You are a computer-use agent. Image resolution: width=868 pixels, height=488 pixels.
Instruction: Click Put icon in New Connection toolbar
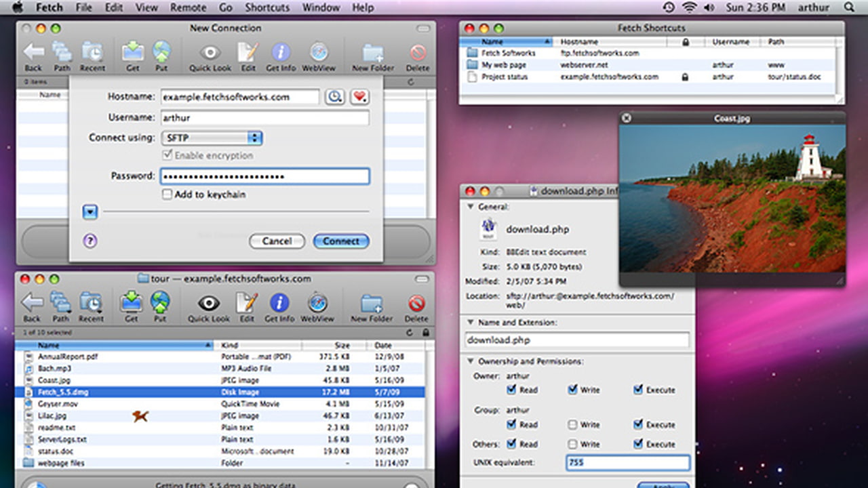coord(161,52)
